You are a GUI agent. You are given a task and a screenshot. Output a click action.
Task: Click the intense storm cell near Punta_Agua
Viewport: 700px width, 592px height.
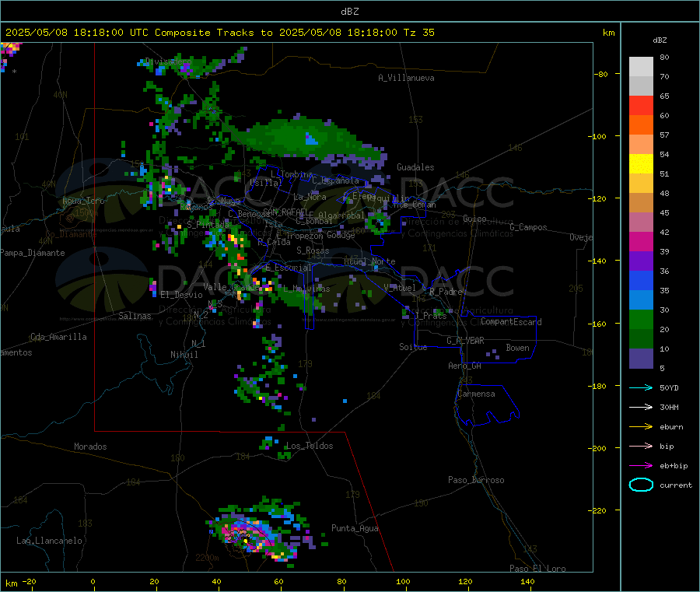(x=254, y=535)
